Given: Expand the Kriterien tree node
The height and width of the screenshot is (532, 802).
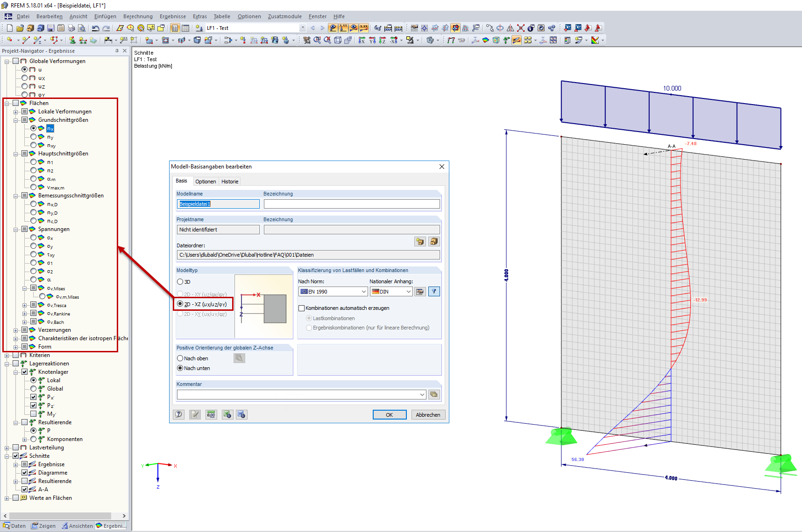Looking at the screenshot, I should click(x=7, y=355).
